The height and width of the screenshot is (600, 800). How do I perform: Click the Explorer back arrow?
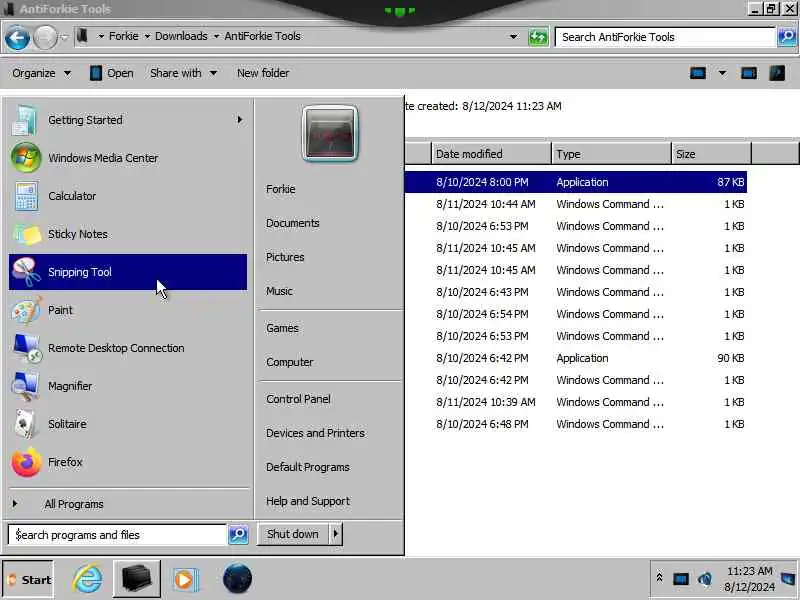(x=17, y=38)
